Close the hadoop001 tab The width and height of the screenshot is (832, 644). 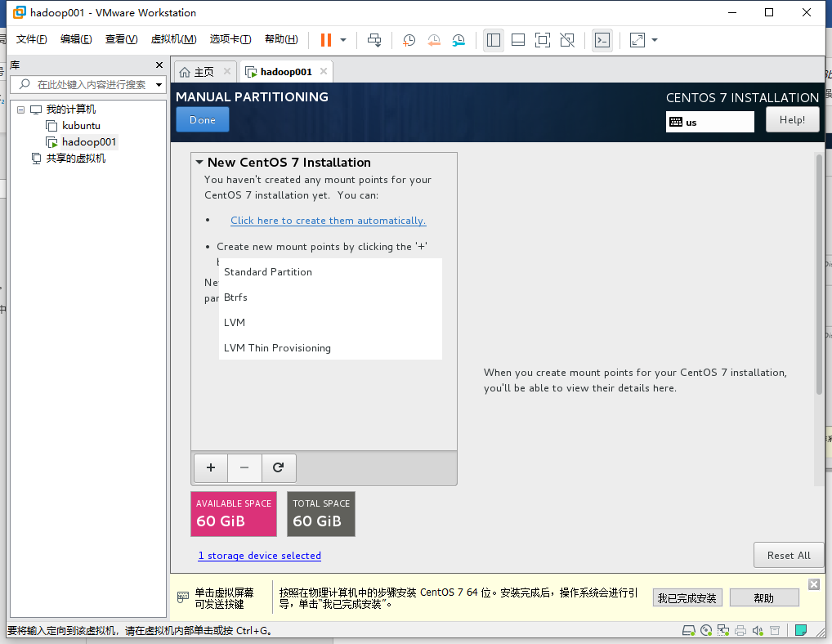coord(324,71)
